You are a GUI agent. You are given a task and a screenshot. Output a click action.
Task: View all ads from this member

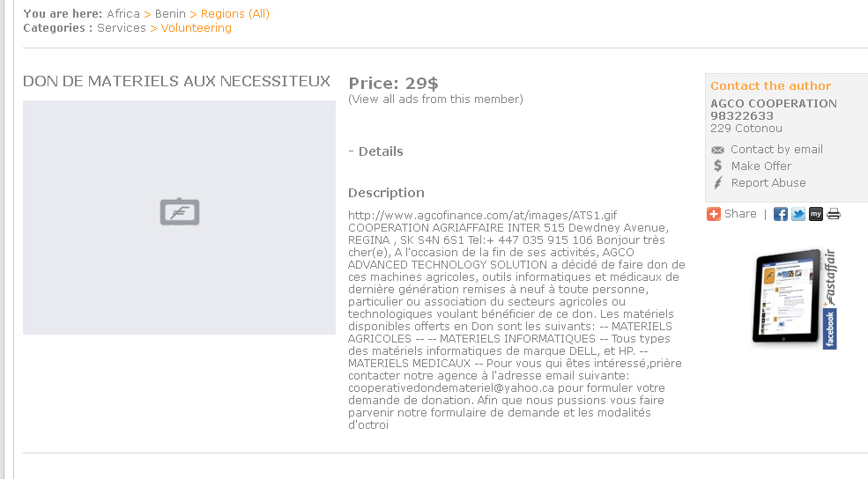(x=435, y=99)
